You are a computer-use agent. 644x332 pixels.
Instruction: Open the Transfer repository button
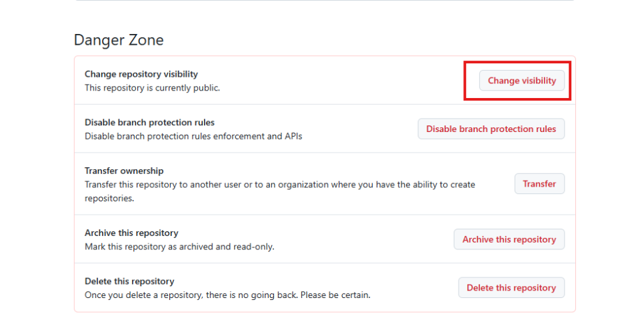[x=539, y=184]
